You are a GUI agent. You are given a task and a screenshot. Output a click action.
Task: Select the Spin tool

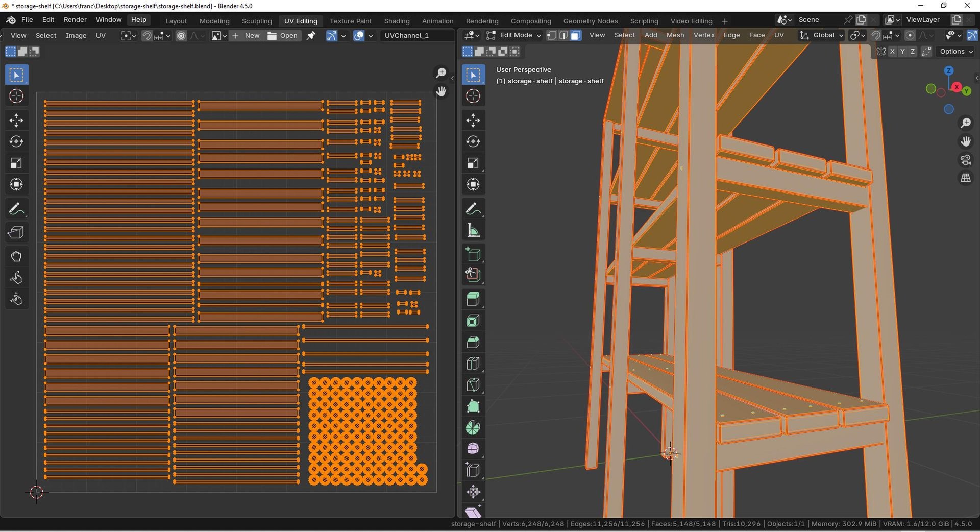coord(473,427)
